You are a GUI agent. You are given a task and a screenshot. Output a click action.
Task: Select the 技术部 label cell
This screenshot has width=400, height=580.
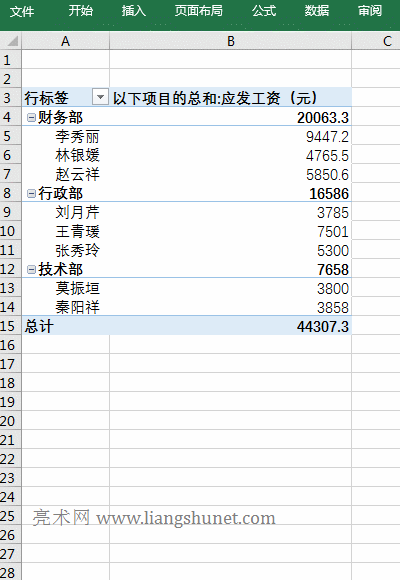click(65, 269)
